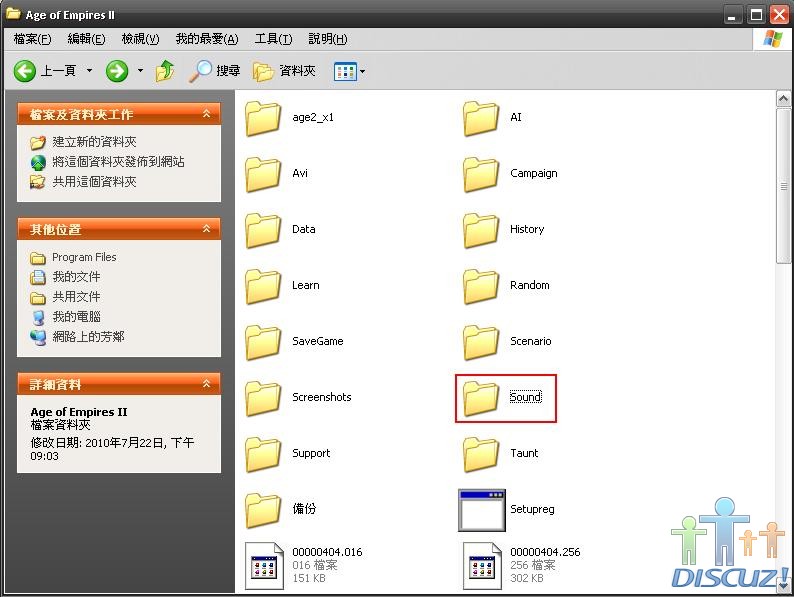Click 共用這個資料夾 link
This screenshot has height=597, width=794.
94,182
